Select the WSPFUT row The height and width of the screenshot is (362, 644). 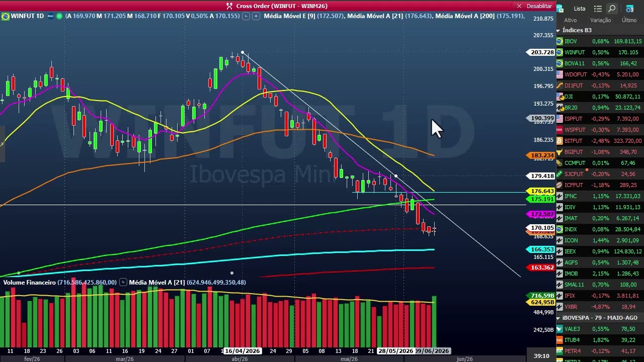click(600, 130)
